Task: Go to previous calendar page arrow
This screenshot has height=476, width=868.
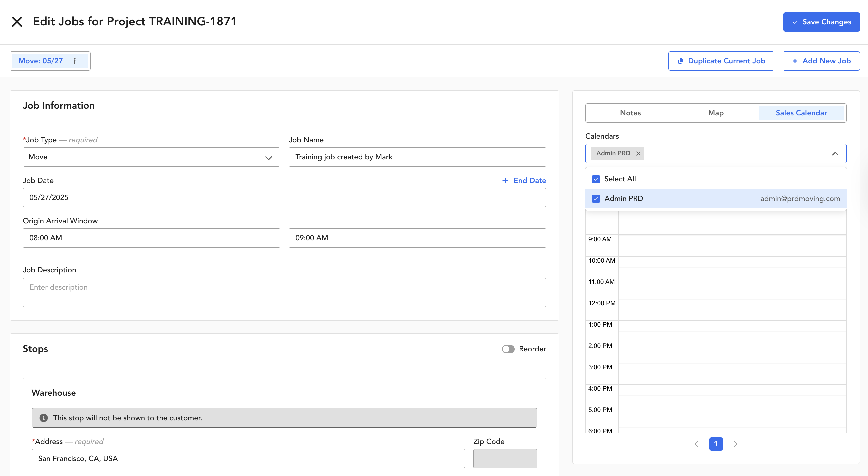Action: pyautogui.click(x=696, y=444)
